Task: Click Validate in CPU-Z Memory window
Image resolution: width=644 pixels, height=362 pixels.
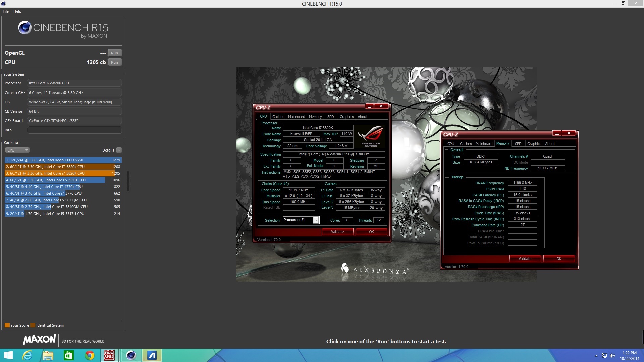Action: (x=525, y=259)
